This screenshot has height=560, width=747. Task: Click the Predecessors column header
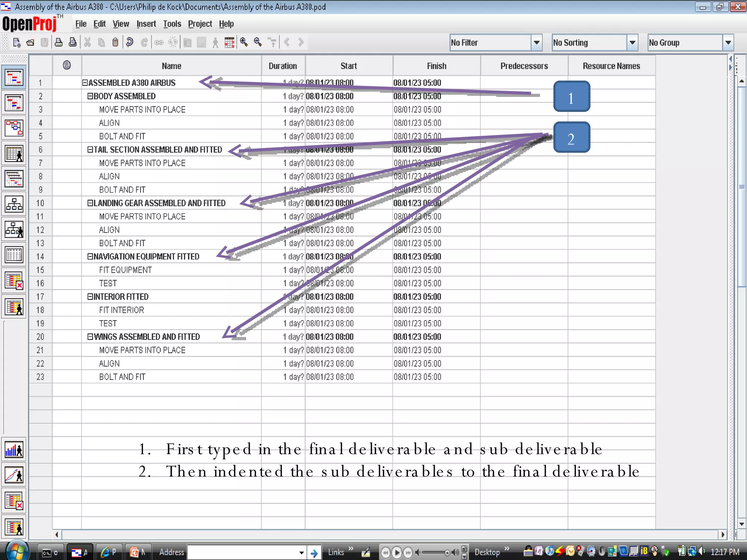(x=524, y=66)
